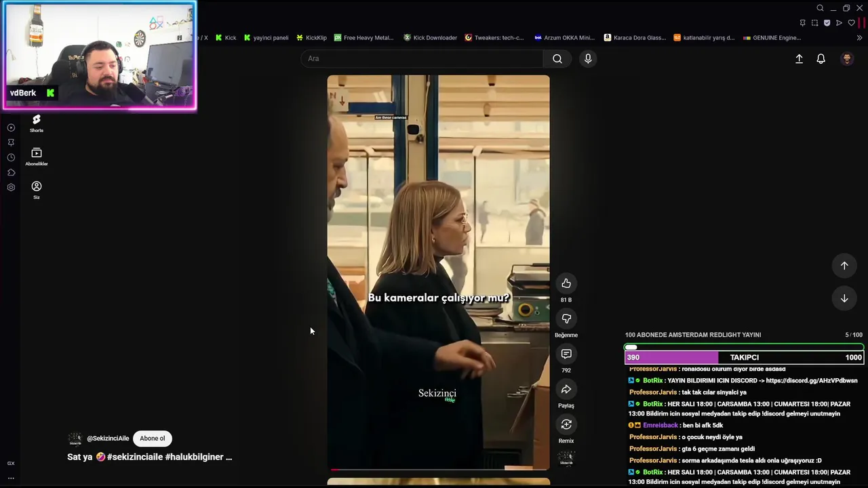Click the 81 B like count
This screenshot has height=488, width=868.
tap(566, 300)
